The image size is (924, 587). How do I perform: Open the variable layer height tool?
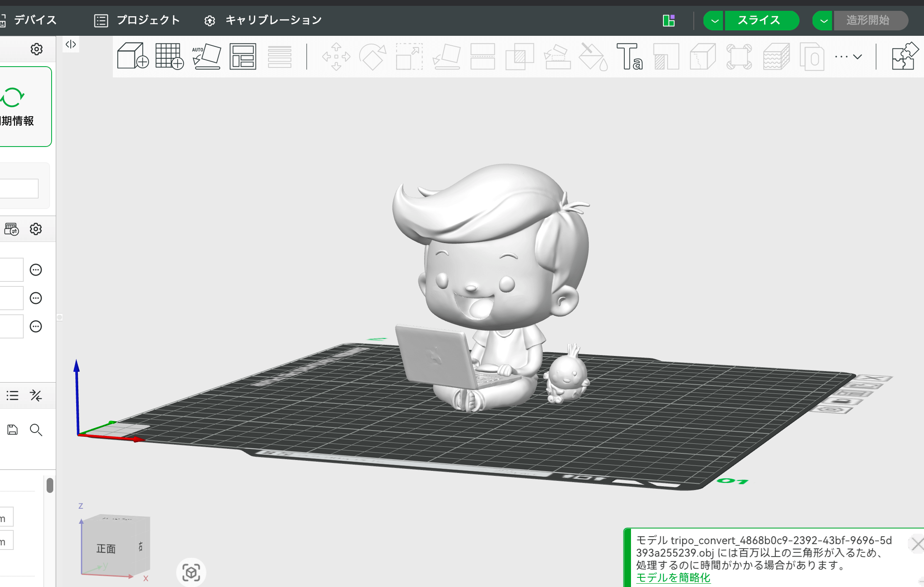(775, 57)
